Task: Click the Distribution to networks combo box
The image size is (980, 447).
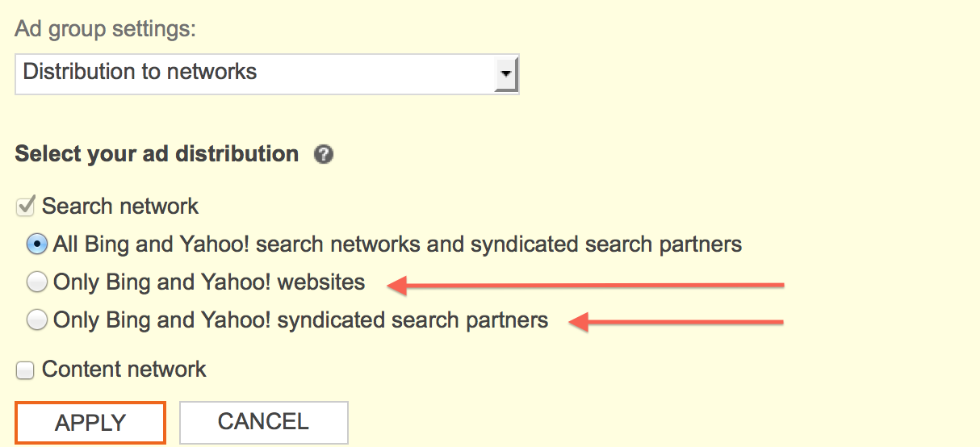Action: 267,73
